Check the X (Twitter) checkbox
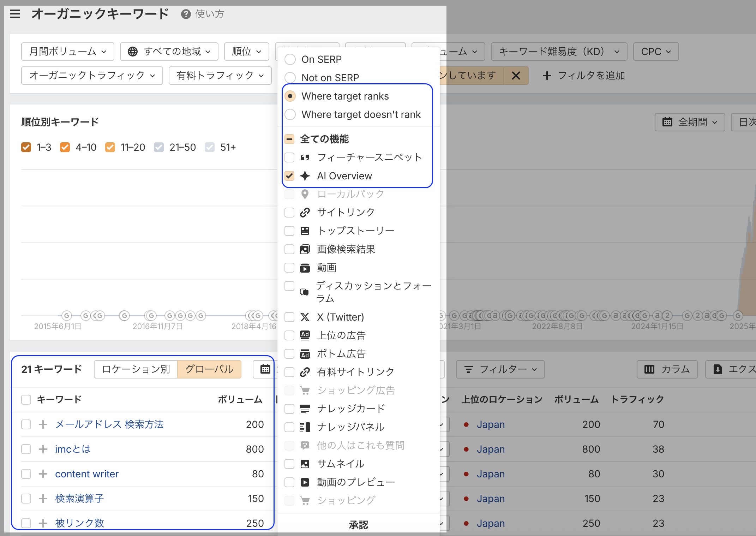The height and width of the screenshot is (536, 756). coord(289,317)
